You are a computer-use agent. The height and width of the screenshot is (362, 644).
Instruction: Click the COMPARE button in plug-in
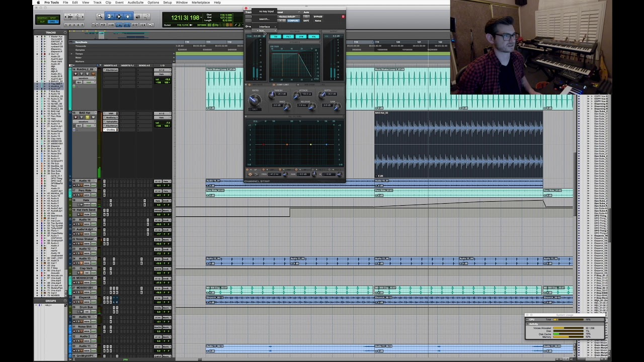pos(293,21)
